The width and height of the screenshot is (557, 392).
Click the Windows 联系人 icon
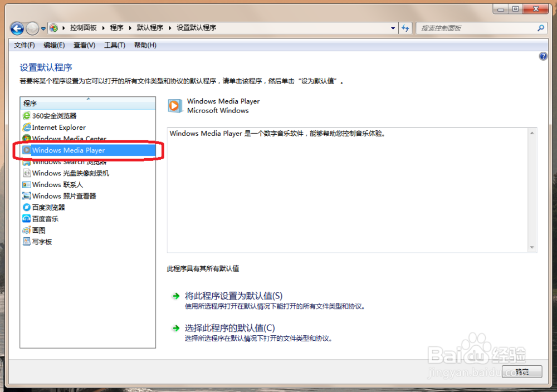pyautogui.click(x=26, y=185)
